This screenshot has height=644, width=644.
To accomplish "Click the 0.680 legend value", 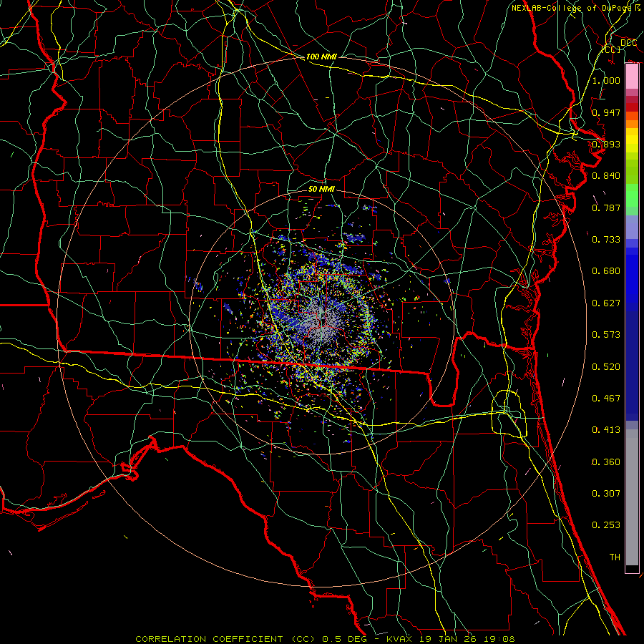I will tap(606, 271).
